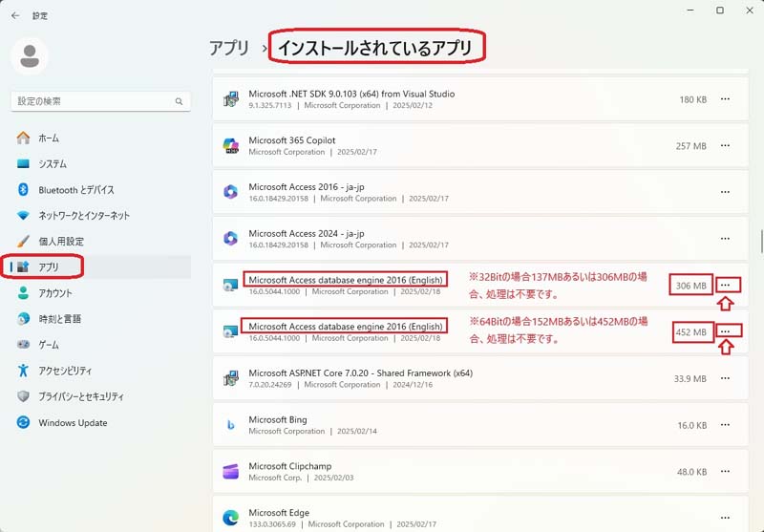Screen dimensions: 764x532
Task: Click version text 9.1.325.7113
Action: 270,105
